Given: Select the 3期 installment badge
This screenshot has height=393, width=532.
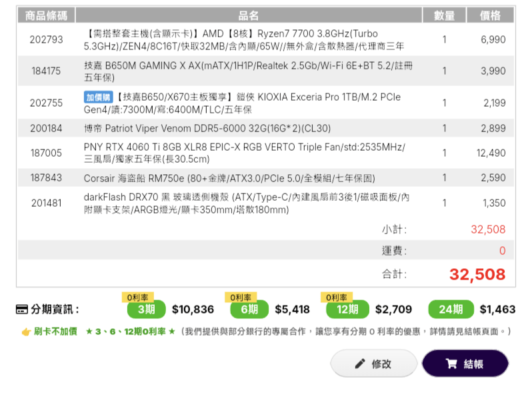Looking at the screenshot, I should (x=146, y=309).
